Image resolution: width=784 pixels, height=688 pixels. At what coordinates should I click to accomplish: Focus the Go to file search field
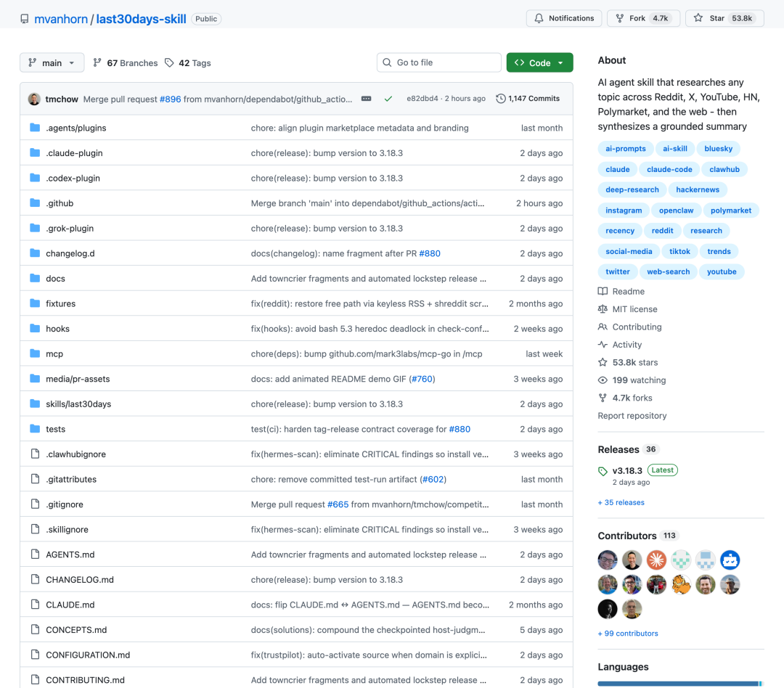coord(439,62)
